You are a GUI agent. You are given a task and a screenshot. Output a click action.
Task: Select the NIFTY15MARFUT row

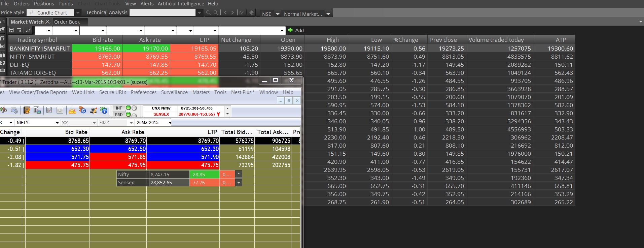292,57
